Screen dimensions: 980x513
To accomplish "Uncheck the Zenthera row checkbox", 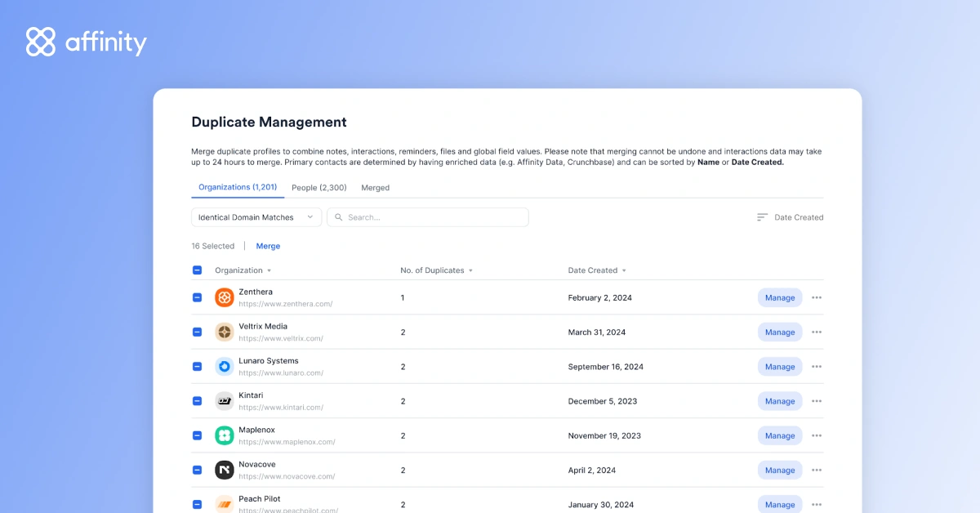I will (197, 297).
